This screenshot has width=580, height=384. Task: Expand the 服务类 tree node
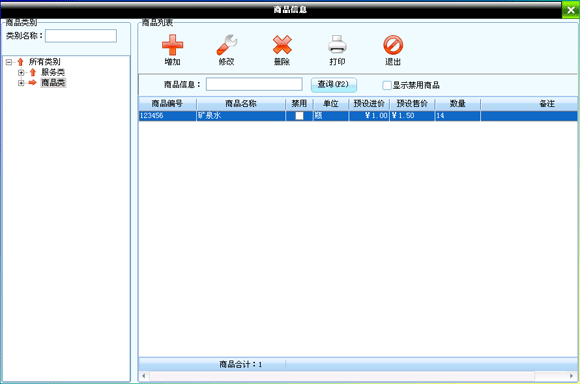(21, 73)
